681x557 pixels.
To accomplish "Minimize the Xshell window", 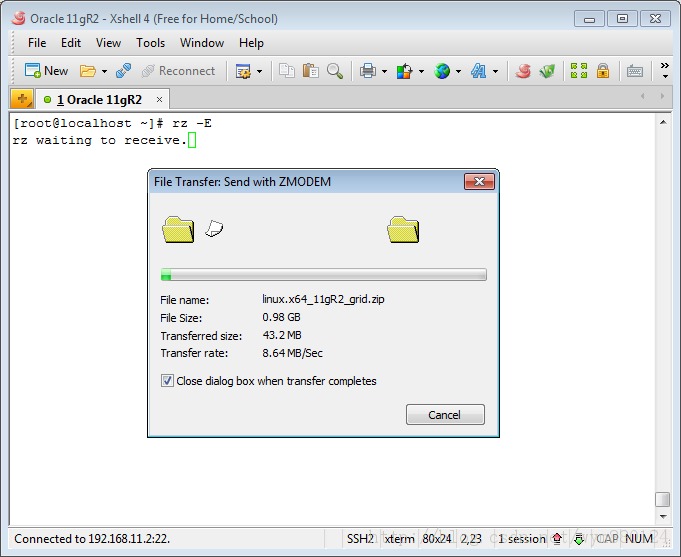I will click(589, 19).
